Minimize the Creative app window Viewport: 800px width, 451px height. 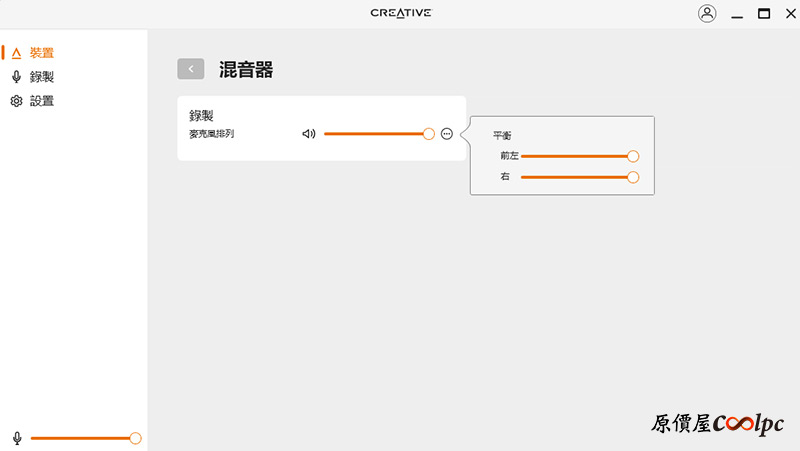(x=737, y=17)
